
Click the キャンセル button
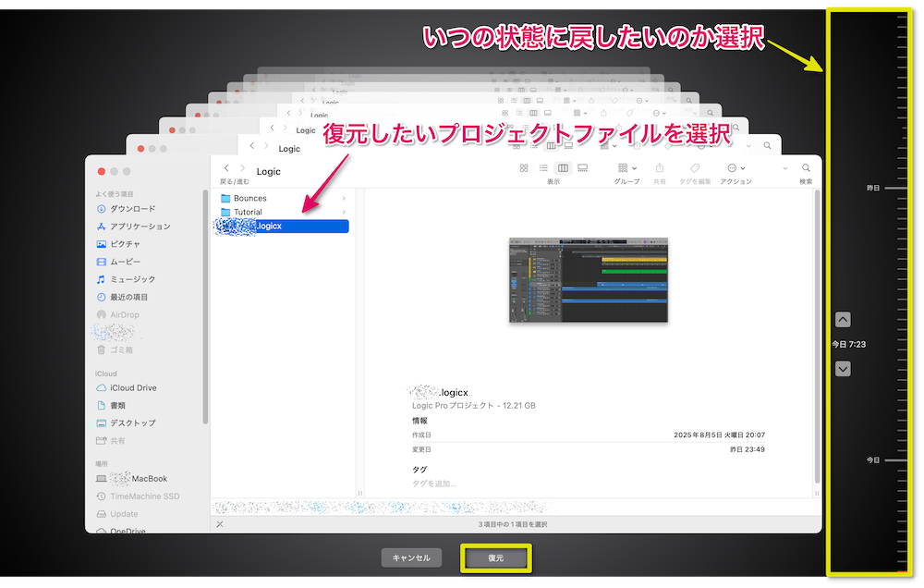click(x=411, y=557)
